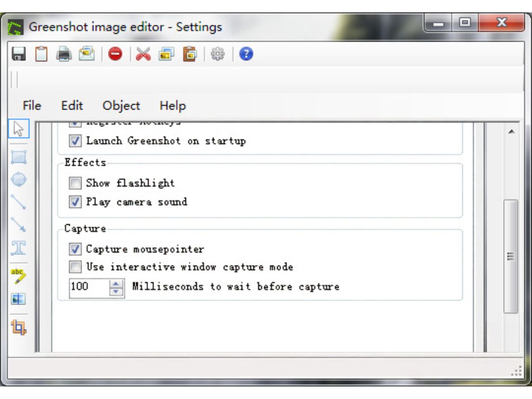The width and height of the screenshot is (532, 399).
Task: Select the Draw ellipse tool
Action: [19, 179]
